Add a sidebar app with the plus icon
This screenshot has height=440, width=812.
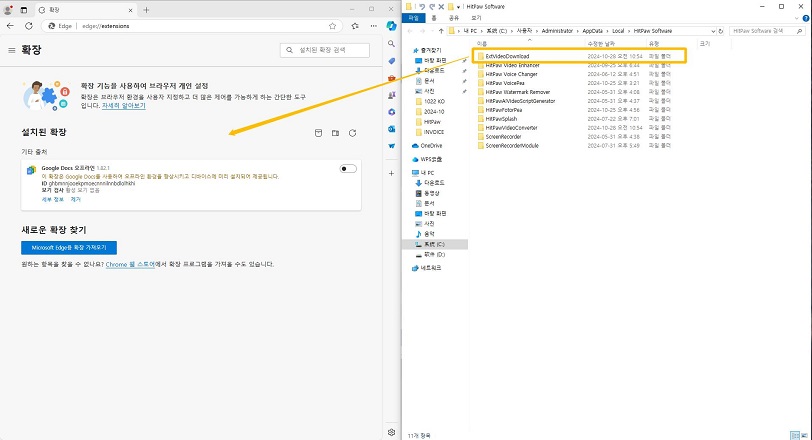click(392, 173)
